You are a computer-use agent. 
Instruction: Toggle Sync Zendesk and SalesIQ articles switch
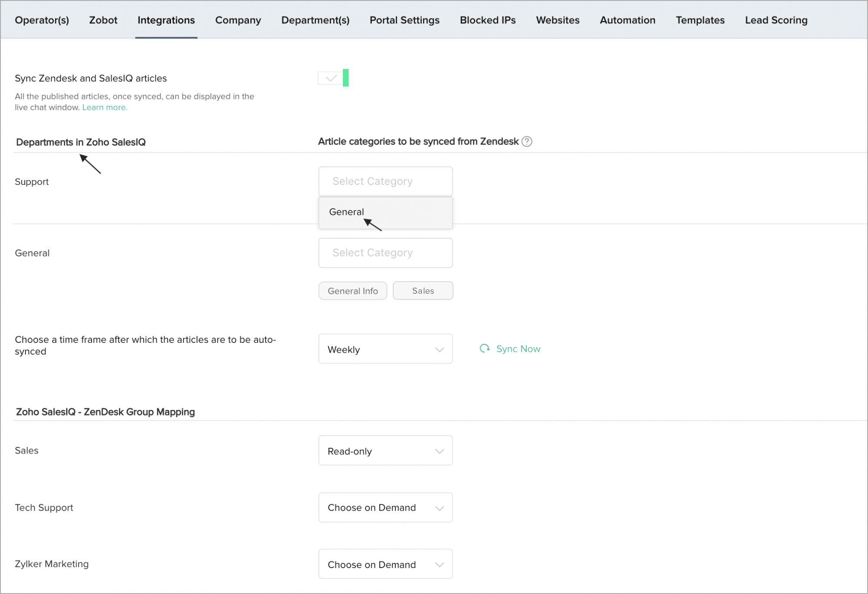(333, 78)
